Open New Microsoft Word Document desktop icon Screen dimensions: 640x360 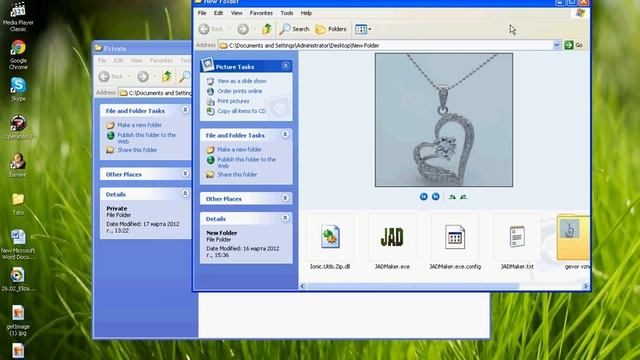tap(18, 245)
